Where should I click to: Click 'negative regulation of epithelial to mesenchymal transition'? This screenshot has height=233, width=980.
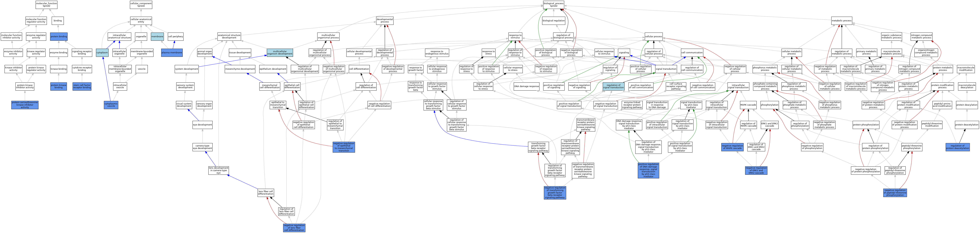point(344,147)
